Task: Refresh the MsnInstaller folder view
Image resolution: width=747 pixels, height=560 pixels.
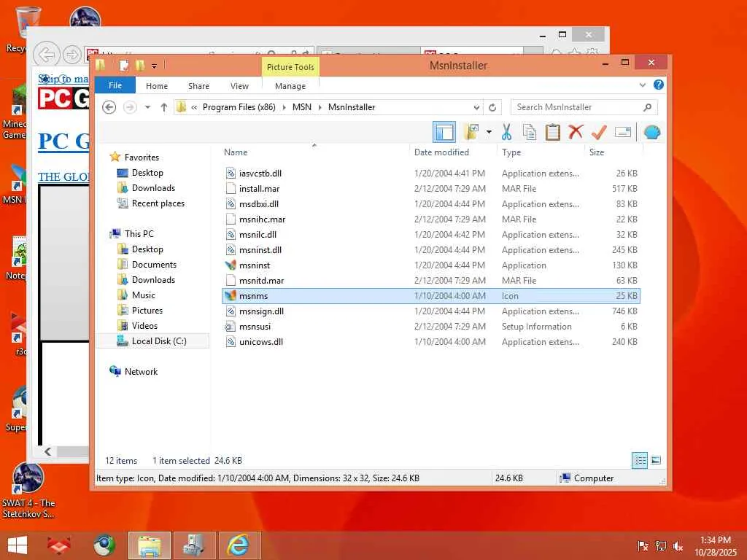Action: point(492,107)
